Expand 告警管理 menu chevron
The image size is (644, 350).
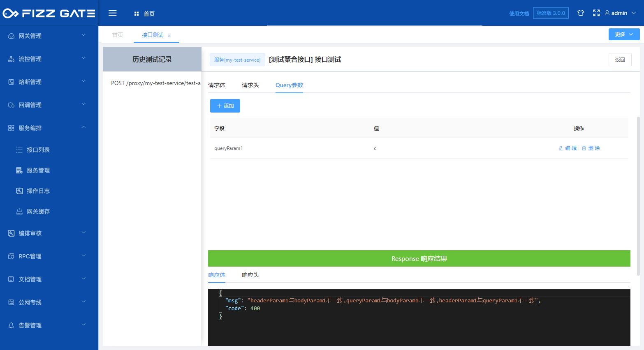click(83, 325)
